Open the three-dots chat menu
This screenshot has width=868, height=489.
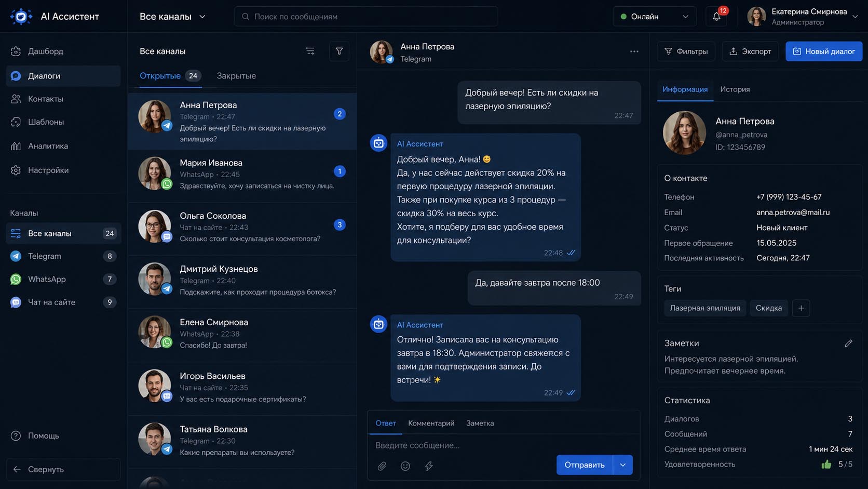point(634,51)
